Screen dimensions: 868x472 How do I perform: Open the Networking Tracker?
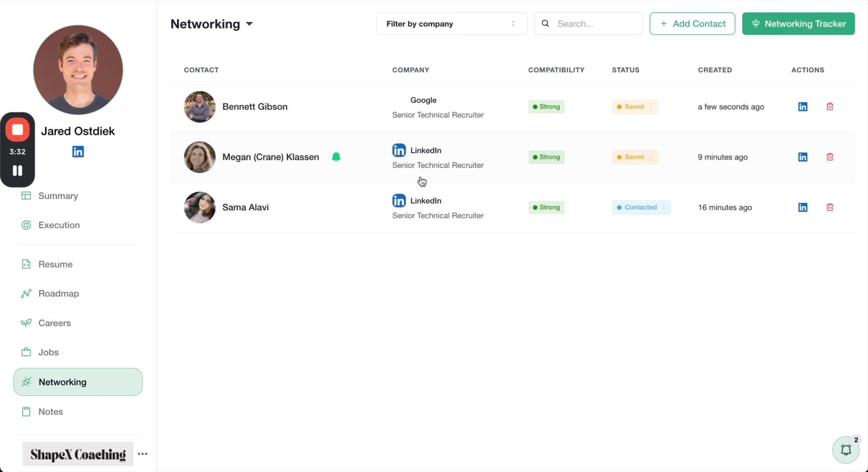[x=799, y=24]
